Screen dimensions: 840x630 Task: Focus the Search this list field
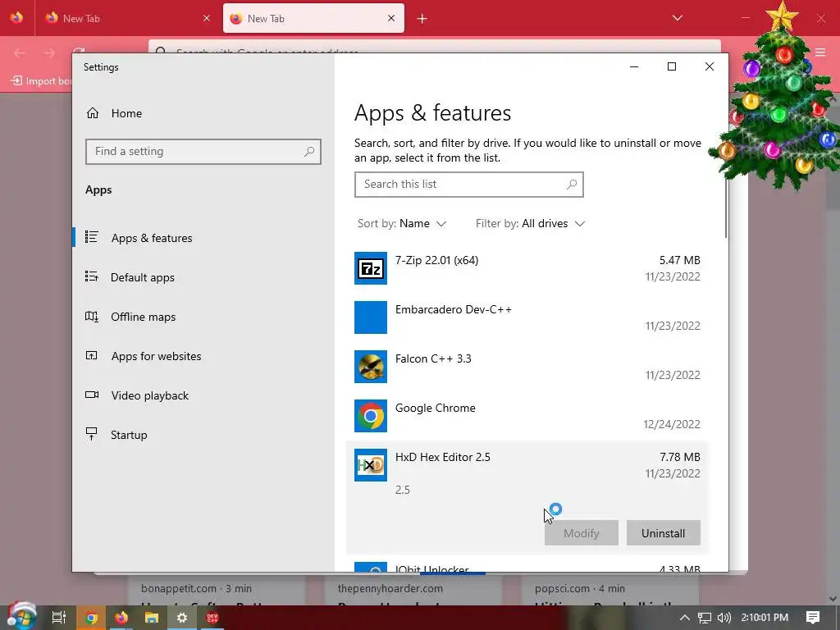[x=468, y=185]
